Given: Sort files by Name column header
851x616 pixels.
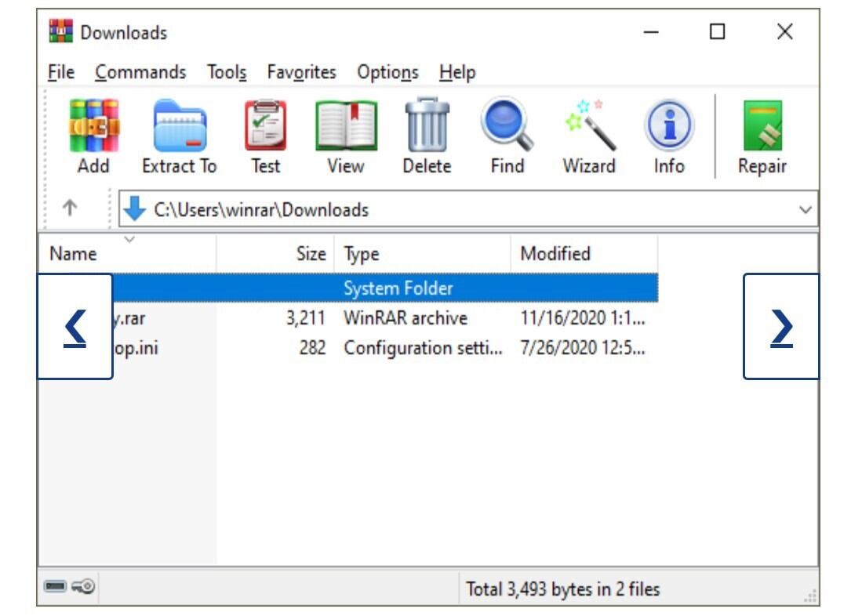Looking at the screenshot, I should click(x=73, y=254).
